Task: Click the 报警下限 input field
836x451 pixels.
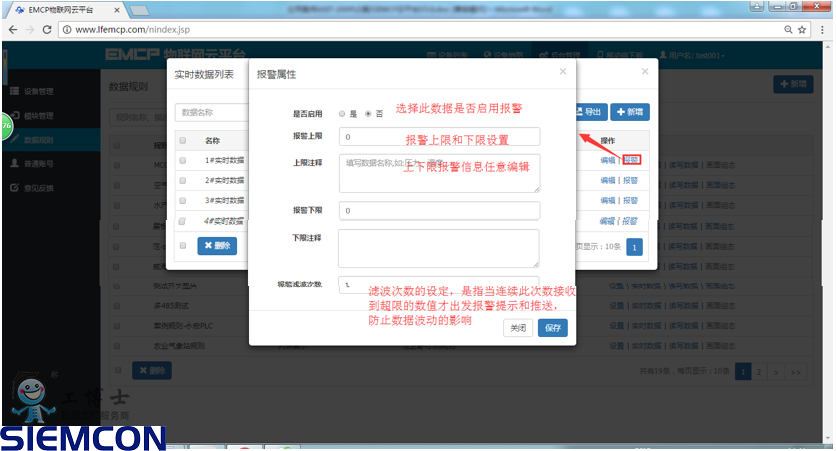Action: coord(439,211)
